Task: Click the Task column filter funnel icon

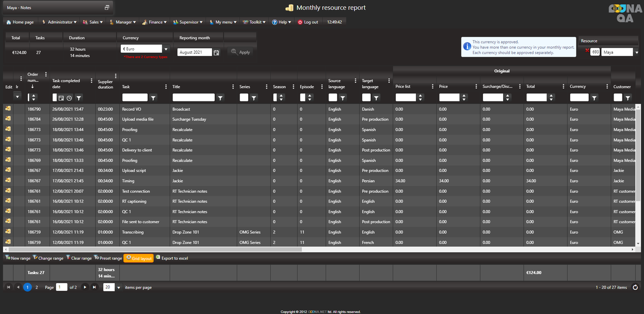Action: pos(153,97)
